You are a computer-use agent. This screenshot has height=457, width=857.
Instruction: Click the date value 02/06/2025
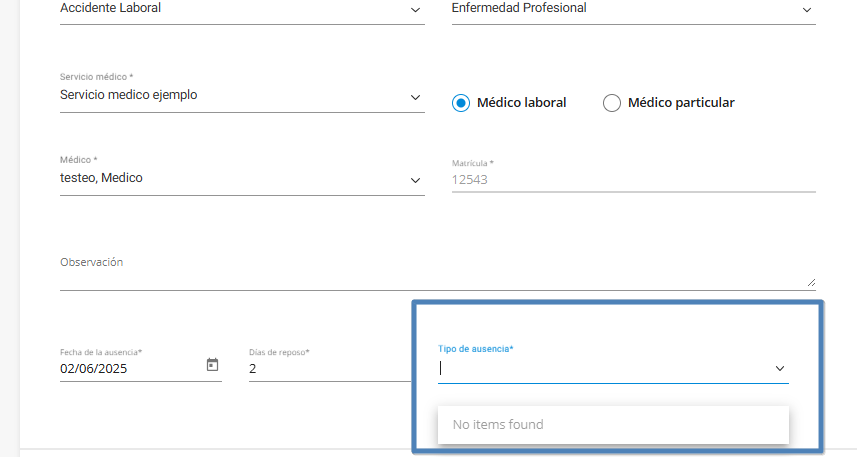point(94,369)
